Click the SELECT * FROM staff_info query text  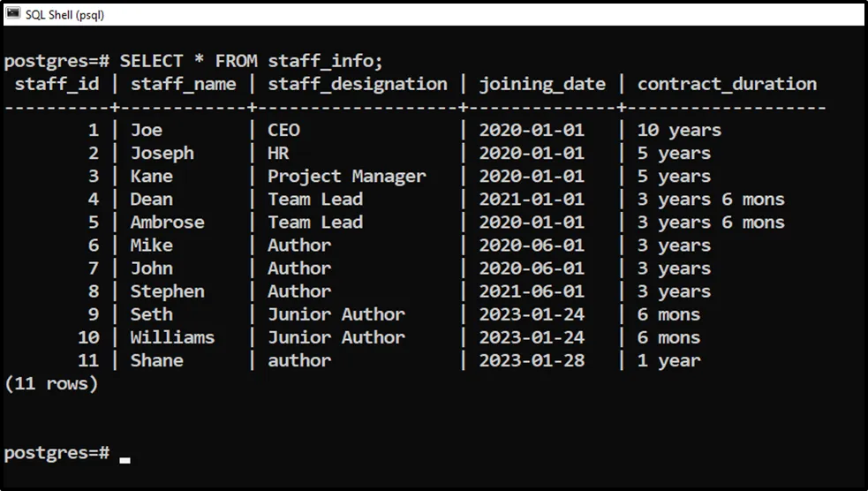pyautogui.click(x=251, y=61)
